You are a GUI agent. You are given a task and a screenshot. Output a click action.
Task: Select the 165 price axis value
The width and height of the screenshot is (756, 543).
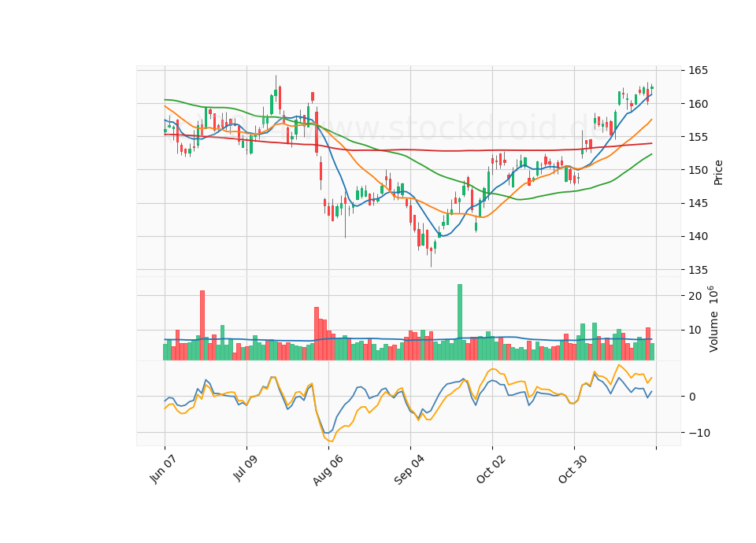698,70
